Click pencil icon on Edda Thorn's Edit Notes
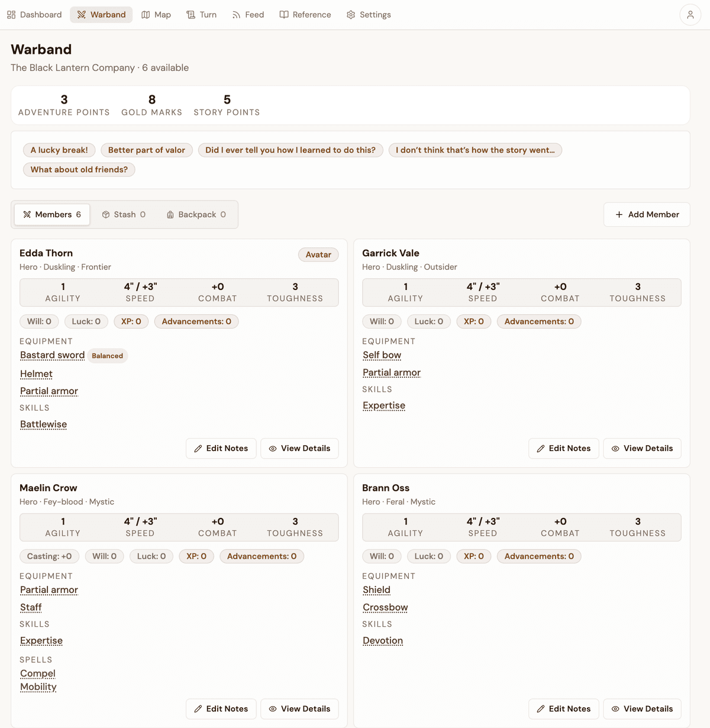Image resolution: width=710 pixels, height=728 pixels. coord(198,449)
